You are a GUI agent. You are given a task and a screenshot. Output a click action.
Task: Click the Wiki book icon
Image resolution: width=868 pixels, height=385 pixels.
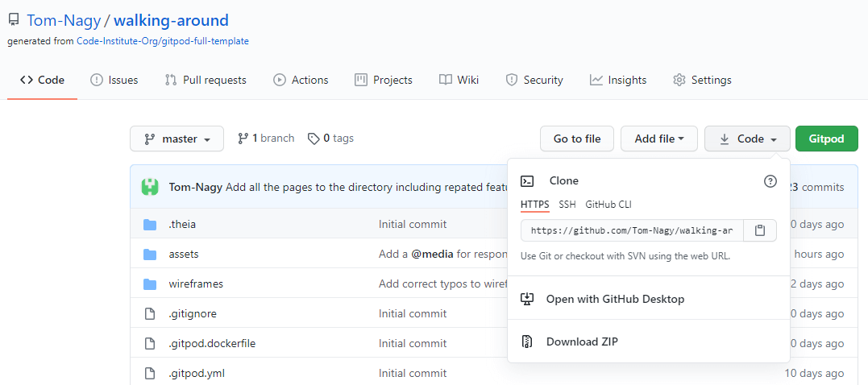tap(445, 81)
